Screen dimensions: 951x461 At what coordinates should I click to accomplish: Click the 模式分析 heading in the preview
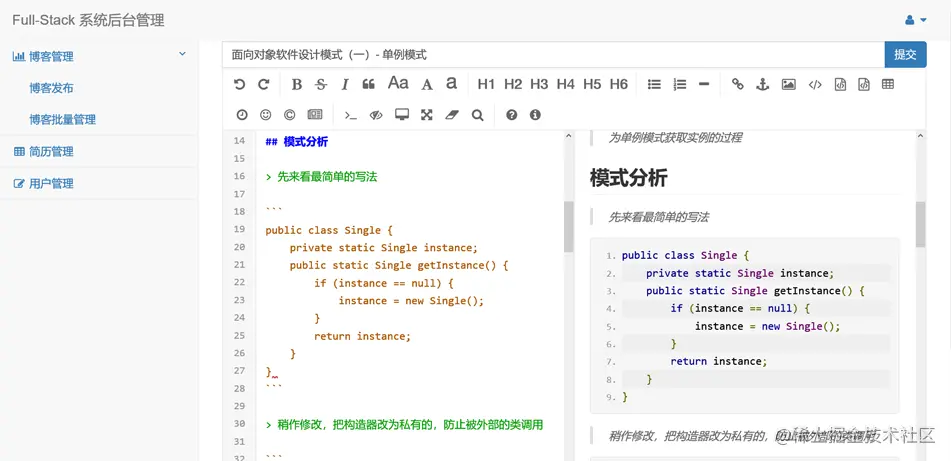click(628, 178)
